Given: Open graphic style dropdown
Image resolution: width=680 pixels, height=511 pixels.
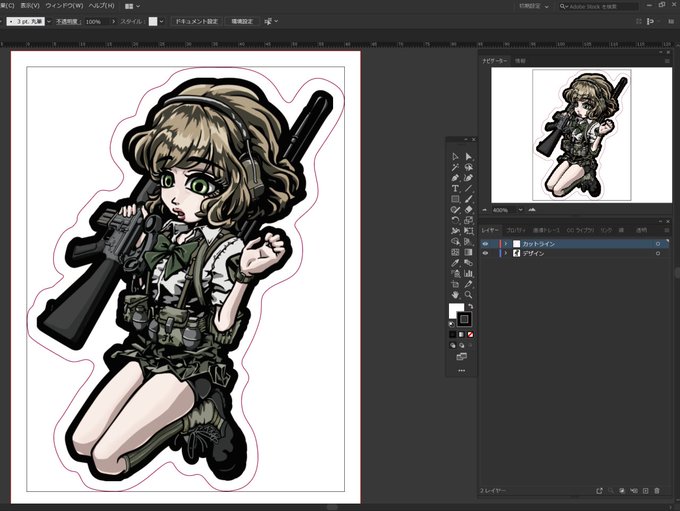Looking at the screenshot, I should click(162, 21).
